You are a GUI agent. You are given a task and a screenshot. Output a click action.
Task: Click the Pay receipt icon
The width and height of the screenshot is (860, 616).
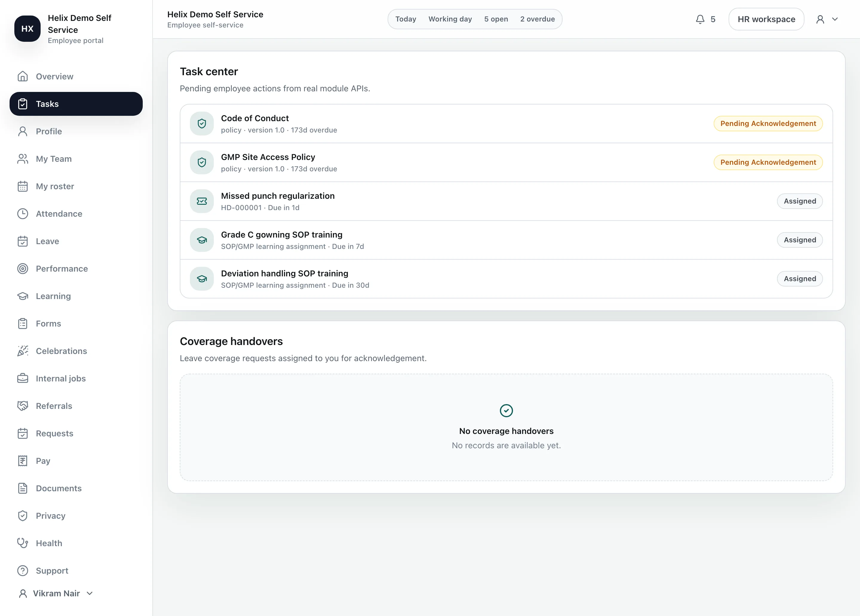(x=23, y=461)
